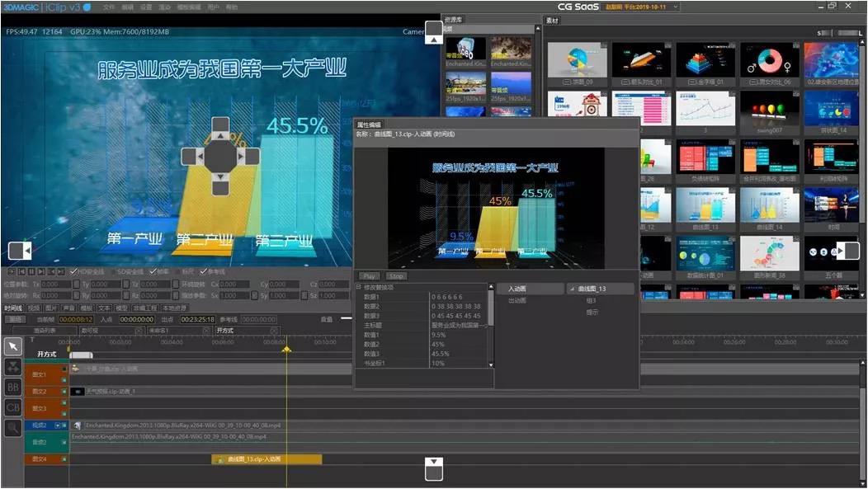
Task: Toggle the 参考线 checkbox
Action: (x=203, y=271)
